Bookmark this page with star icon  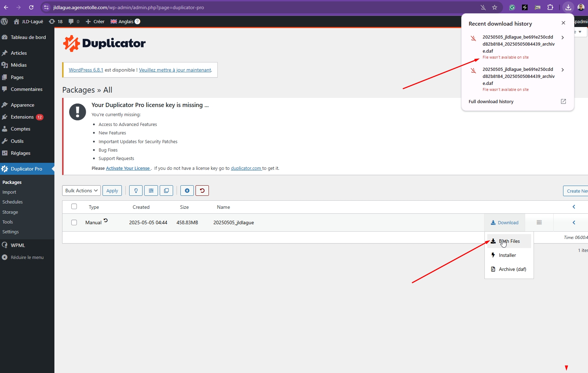click(x=495, y=7)
